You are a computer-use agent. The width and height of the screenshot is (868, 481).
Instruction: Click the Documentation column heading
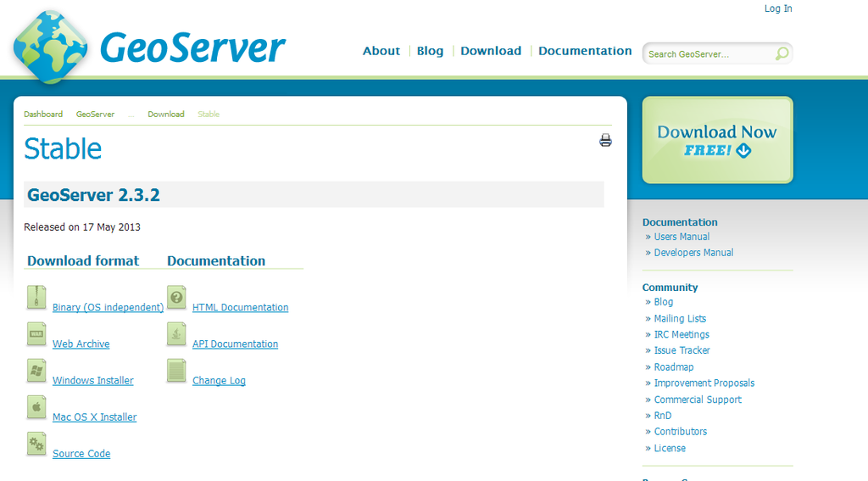click(x=216, y=260)
